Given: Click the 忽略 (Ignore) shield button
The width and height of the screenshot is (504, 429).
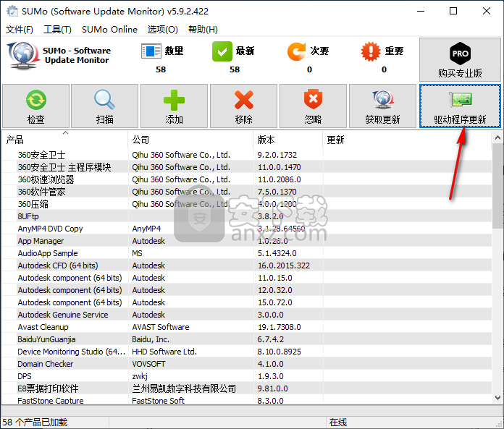Looking at the screenshot, I should click(313, 106).
